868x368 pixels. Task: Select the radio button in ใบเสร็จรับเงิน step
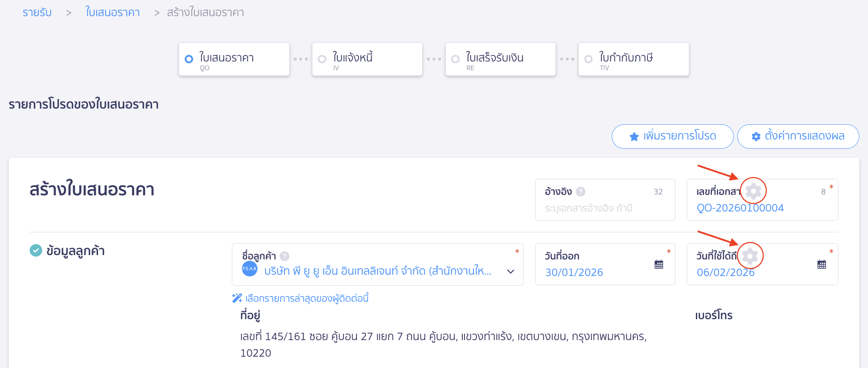(x=455, y=58)
